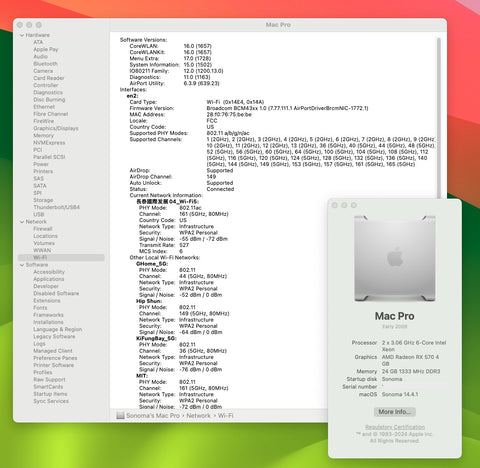
Task: Select SATA in the sidebar
Action: pyautogui.click(x=40, y=186)
